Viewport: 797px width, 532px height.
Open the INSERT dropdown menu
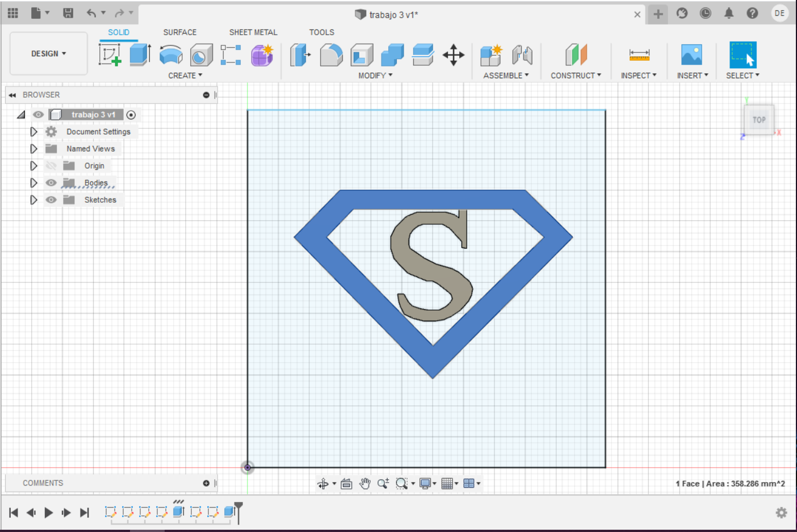coord(693,76)
